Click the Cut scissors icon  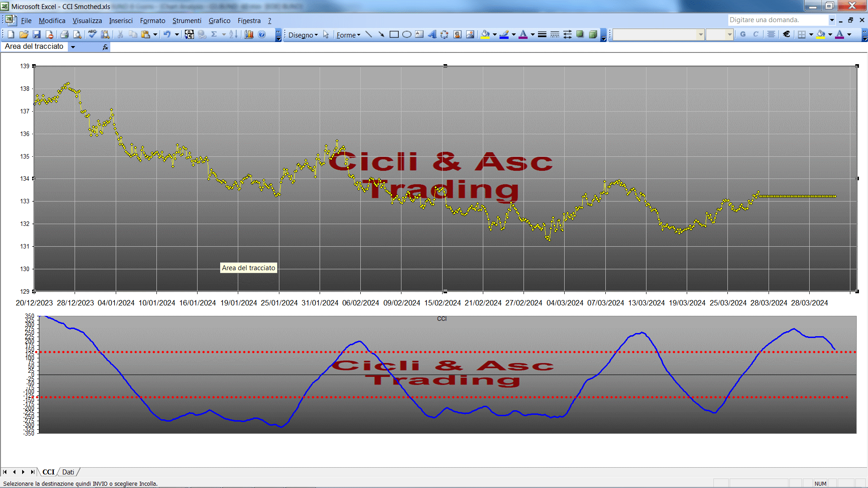click(120, 34)
